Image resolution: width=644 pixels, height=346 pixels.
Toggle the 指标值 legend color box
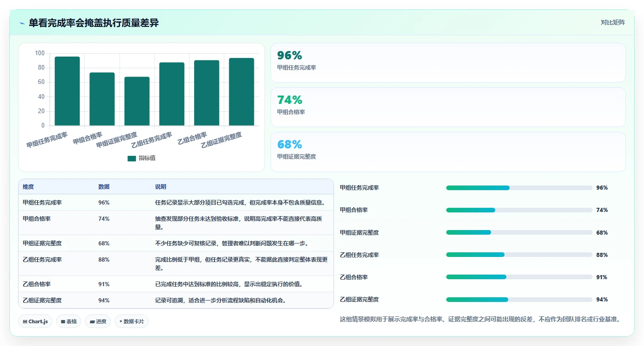coord(132,158)
